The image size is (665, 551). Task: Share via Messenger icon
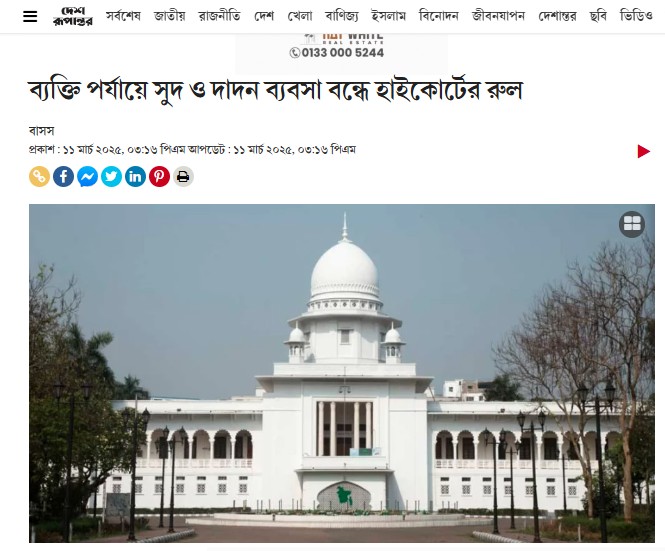(87, 176)
